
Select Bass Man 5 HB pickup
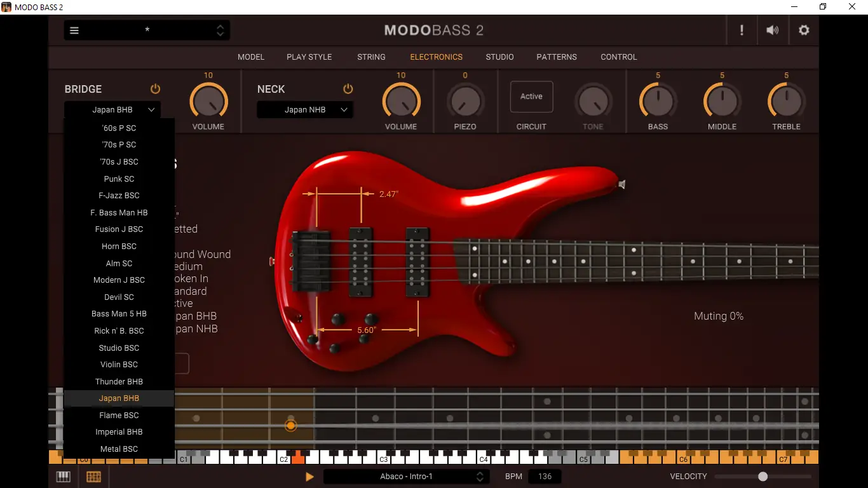click(119, 314)
